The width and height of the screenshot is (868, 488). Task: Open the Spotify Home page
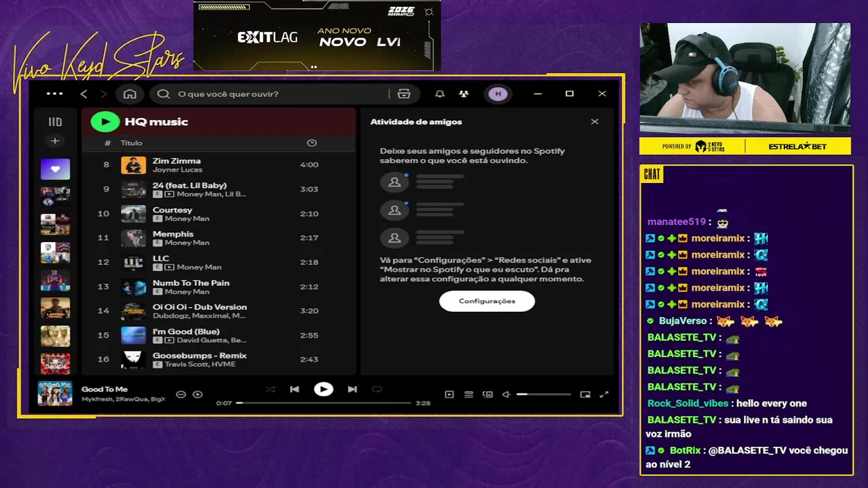point(130,94)
